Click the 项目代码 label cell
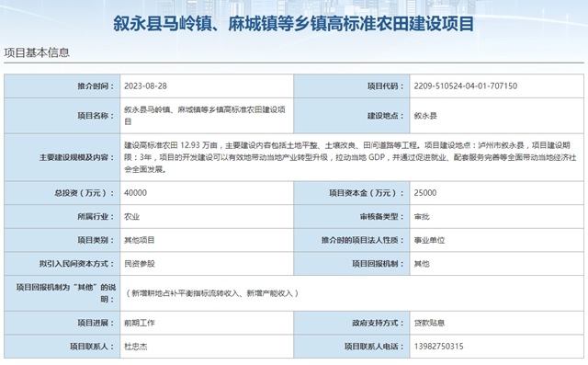The image size is (588, 365). click(x=352, y=86)
